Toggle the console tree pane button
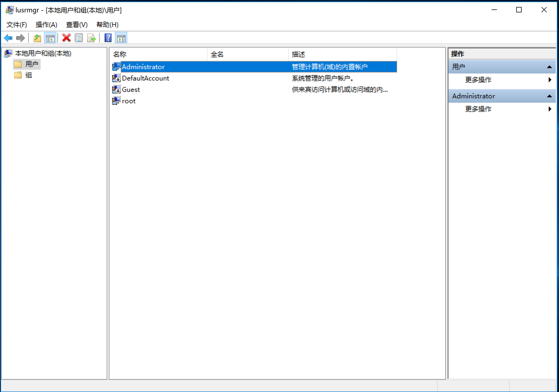 50,38
